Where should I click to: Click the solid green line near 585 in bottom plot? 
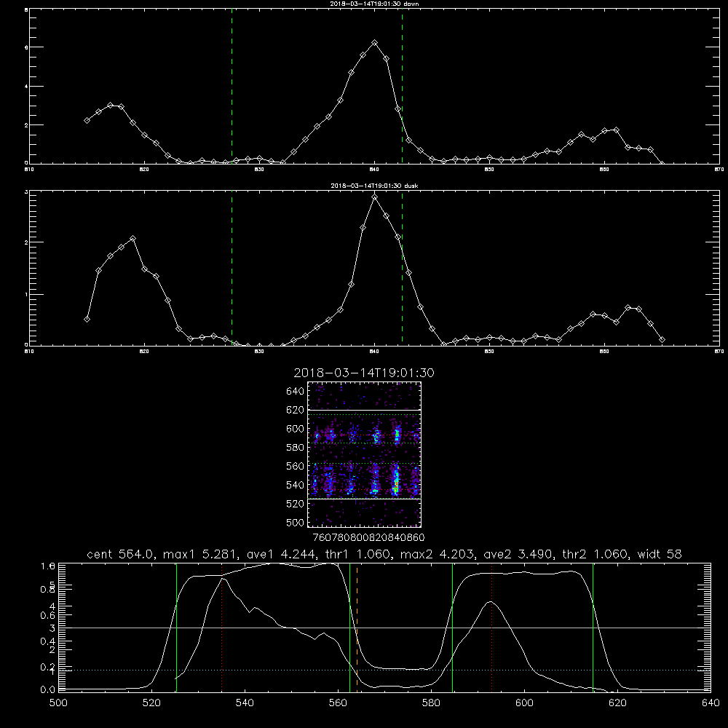tap(452, 627)
